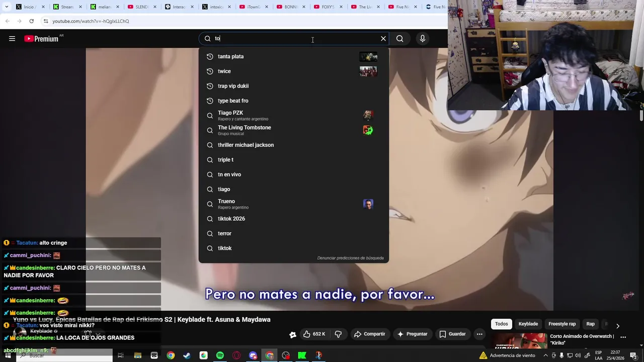Open the Windows Task View icon
The image size is (644, 362).
tap(121, 355)
